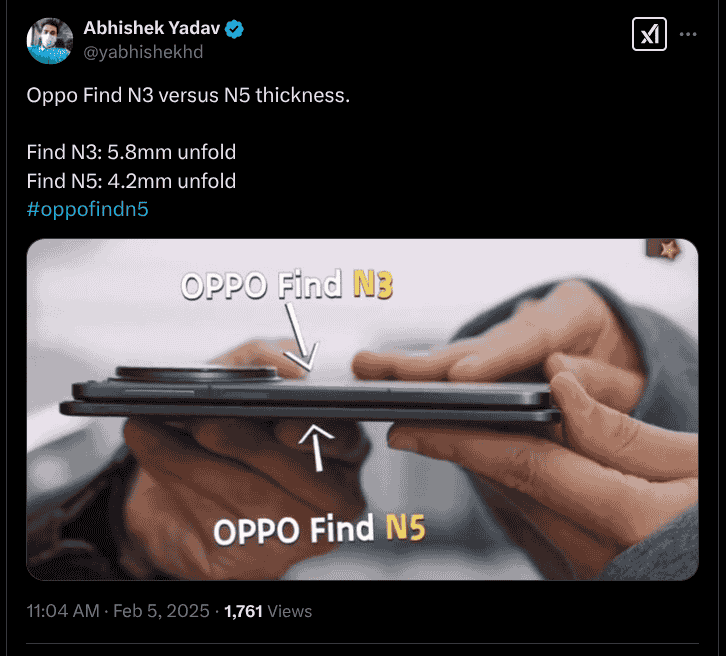This screenshot has height=656, width=726.
Task: Click the "Find N5: 4.2mm unfold" line
Action: [x=131, y=181]
